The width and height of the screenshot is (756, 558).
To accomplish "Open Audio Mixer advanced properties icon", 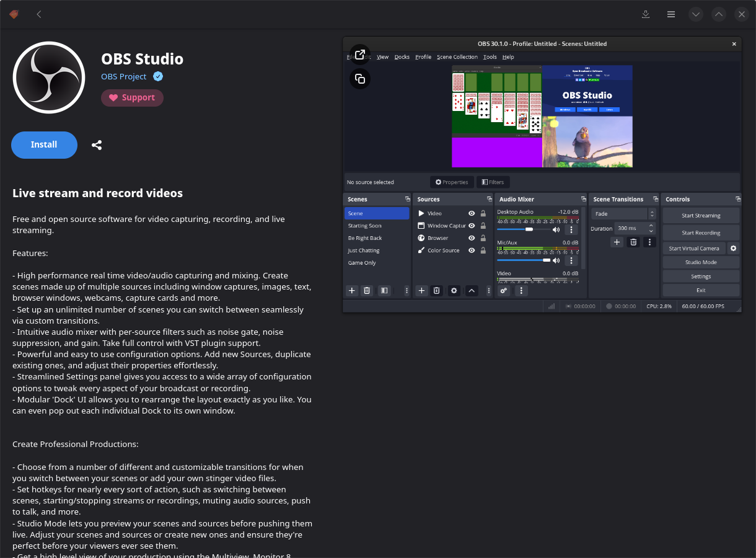I will click(504, 290).
